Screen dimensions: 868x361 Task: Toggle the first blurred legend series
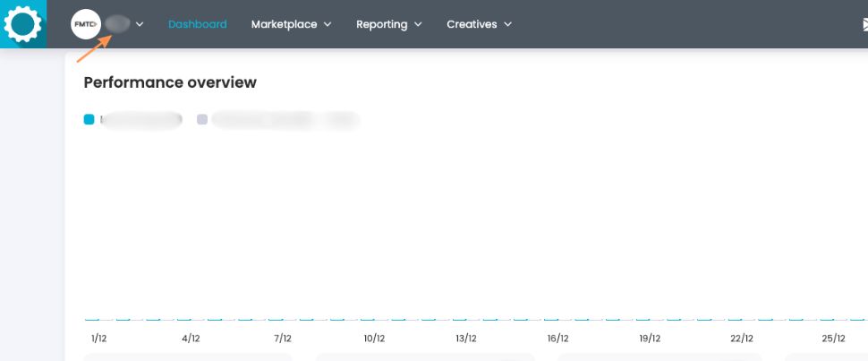(141, 119)
